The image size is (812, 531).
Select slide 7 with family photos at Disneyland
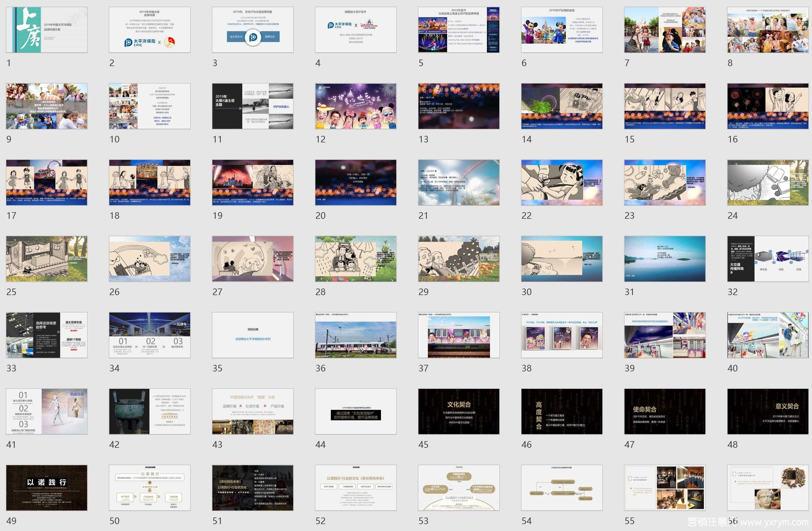pos(665,30)
